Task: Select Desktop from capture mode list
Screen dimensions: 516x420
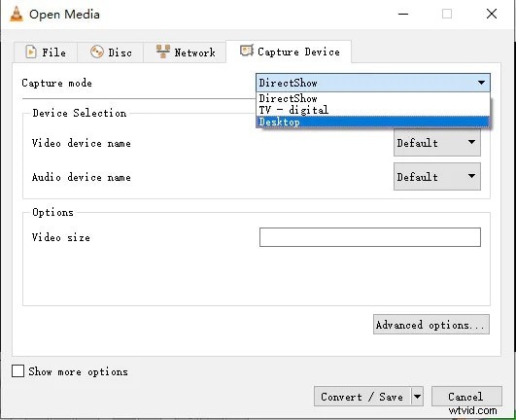Action: pyautogui.click(x=373, y=122)
